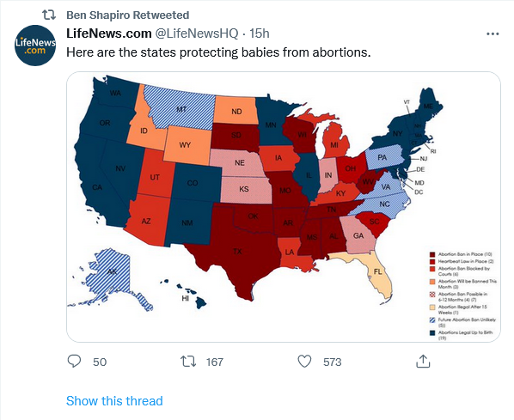
Task: Click the tweet text about states
Action: [218, 52]
